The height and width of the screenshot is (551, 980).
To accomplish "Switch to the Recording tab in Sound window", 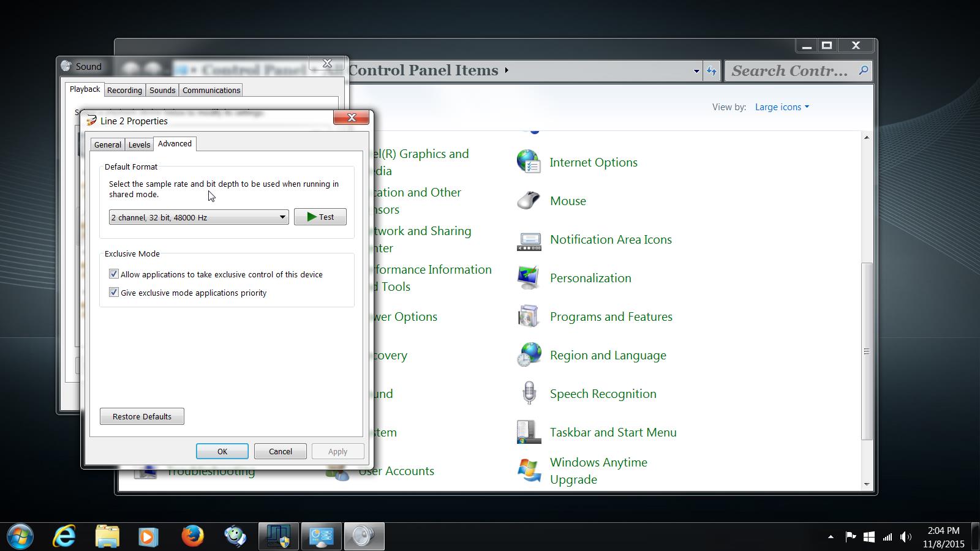I will coord(124,90).
